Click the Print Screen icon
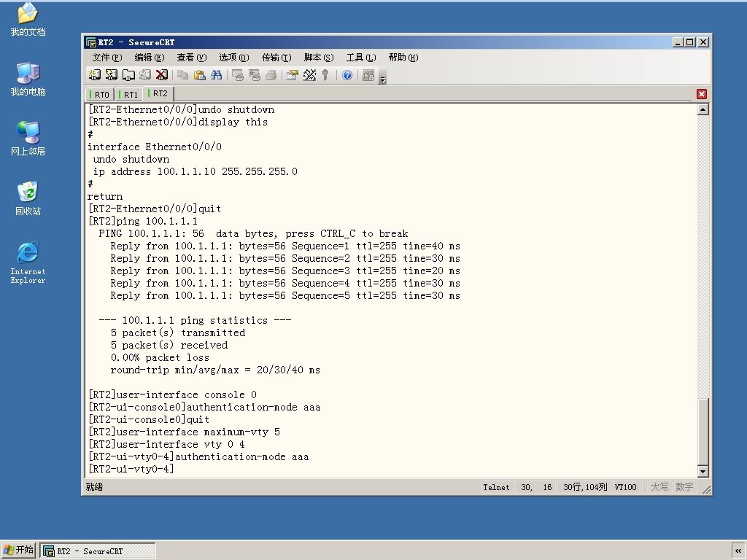The height and width of the screenshot is (560, 747). pos(237,75)
